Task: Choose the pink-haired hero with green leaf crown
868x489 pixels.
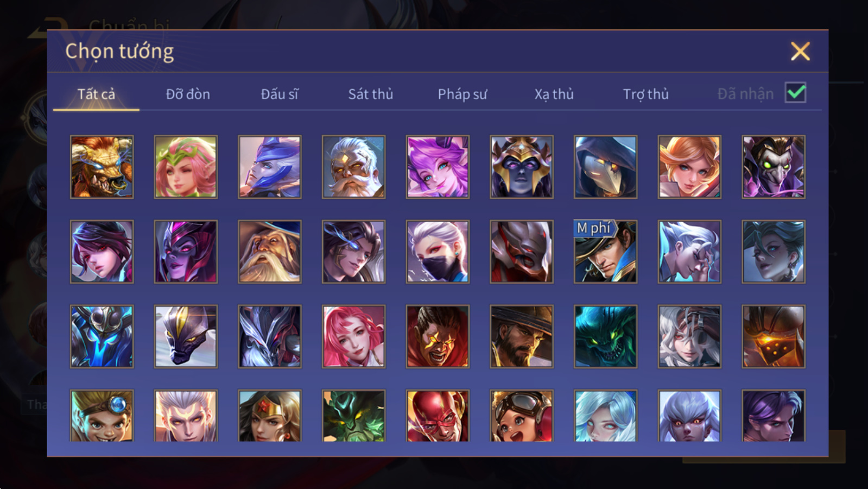Action: coord(186,167)
